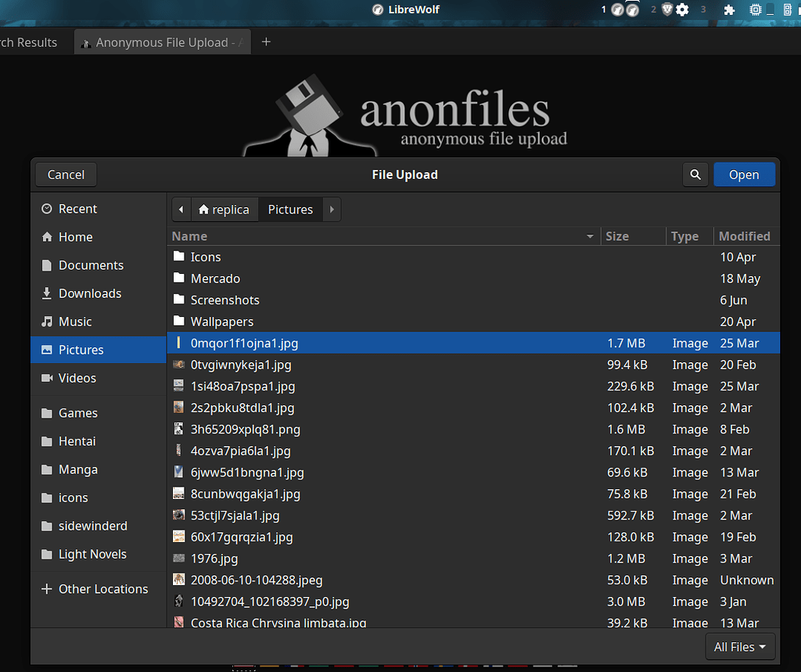Cancel the File Upload dialog
The height and width of the screenshot is (672, 801).
coord(65,174)
